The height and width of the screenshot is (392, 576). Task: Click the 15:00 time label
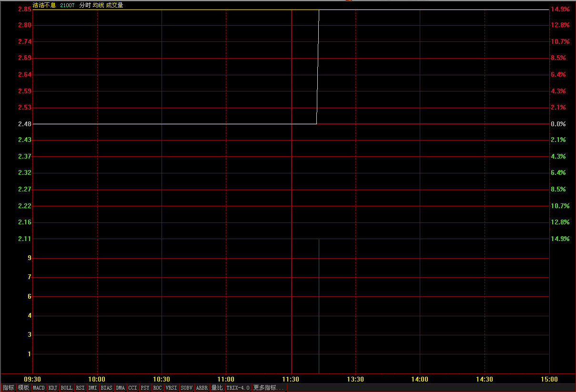[549, 379]
